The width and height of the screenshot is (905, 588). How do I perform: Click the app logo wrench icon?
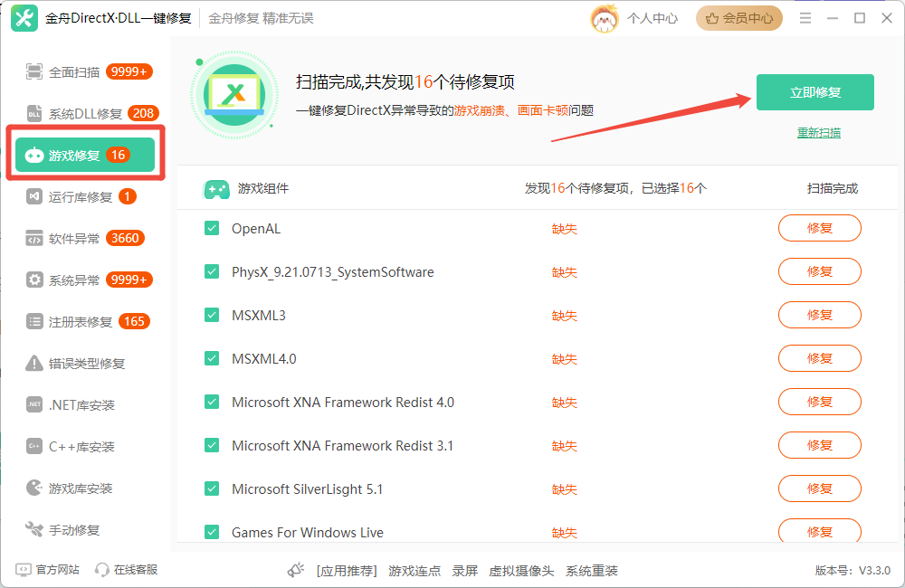click(x=24, y=18)
